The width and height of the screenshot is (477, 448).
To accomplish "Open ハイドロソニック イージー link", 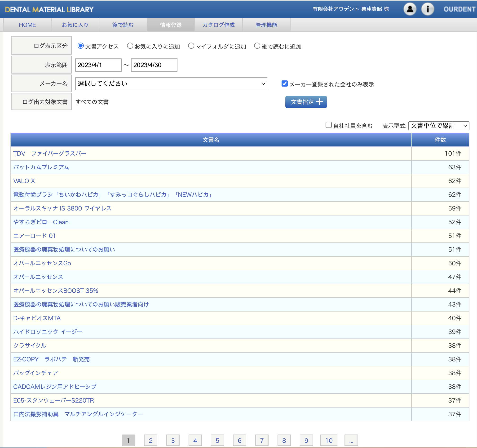I will click(x=48, y=332).
